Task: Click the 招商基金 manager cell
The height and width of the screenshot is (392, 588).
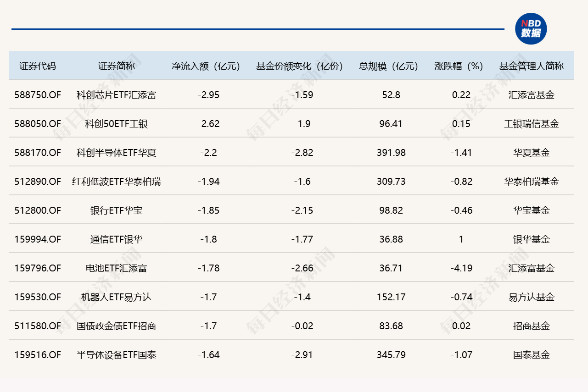Action: click(x=532, y=326)
